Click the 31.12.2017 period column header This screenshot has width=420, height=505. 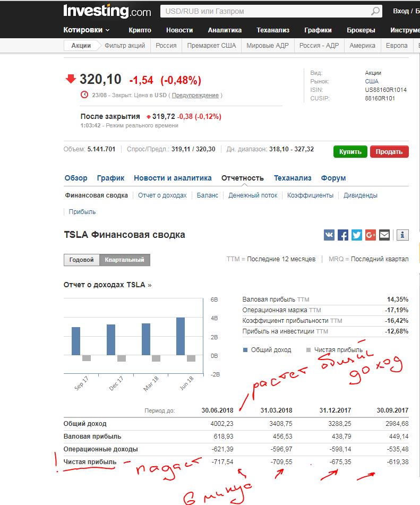[x=335, y=410]
